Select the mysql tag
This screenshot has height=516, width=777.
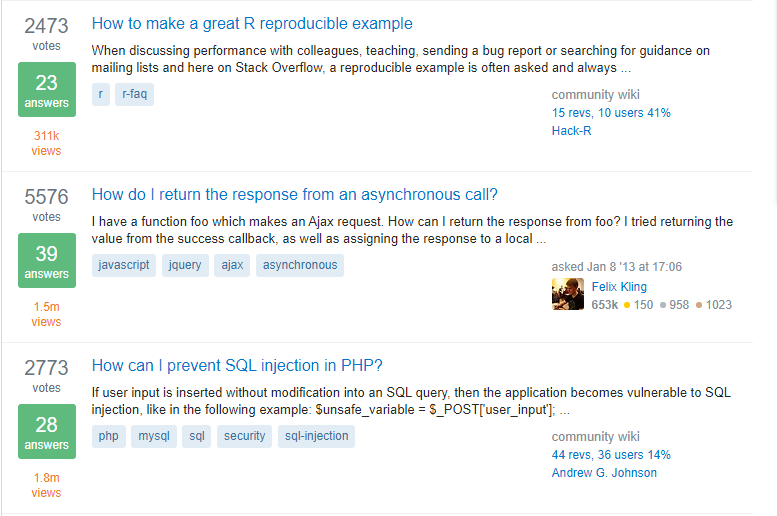point(154,436)
